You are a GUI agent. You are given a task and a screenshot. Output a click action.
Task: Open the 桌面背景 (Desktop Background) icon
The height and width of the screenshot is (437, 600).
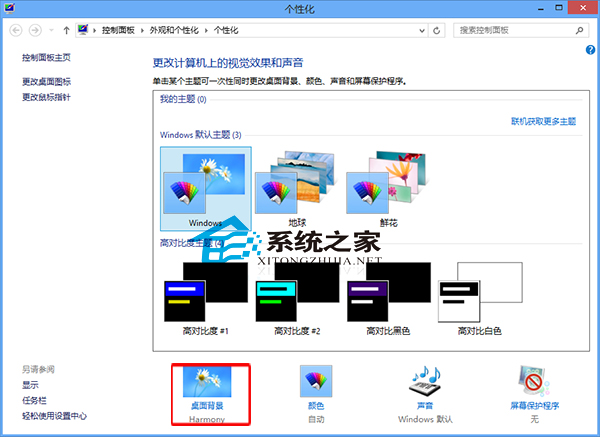(x=207, y=383)
